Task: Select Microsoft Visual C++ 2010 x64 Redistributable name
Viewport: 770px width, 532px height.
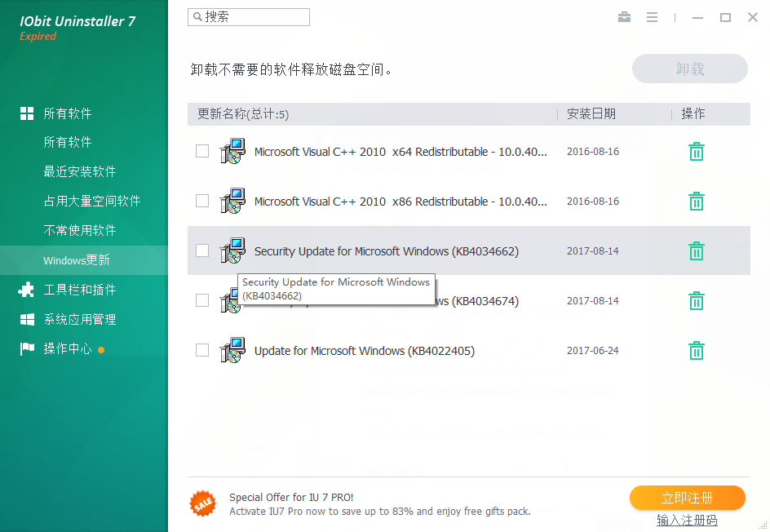Action: point(400,152)
